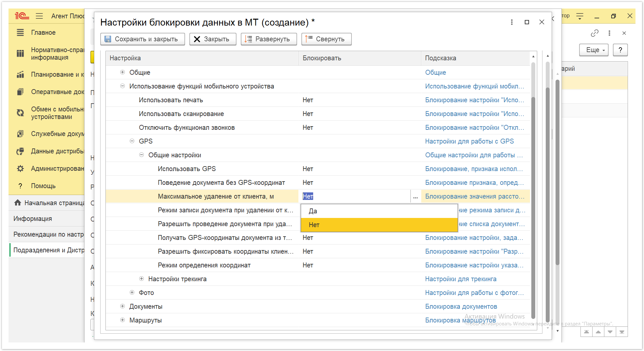Viewport: 644px width, 351px height.
Task: Open the hamburger main menu icon
Action: click(x=39, y=16)
